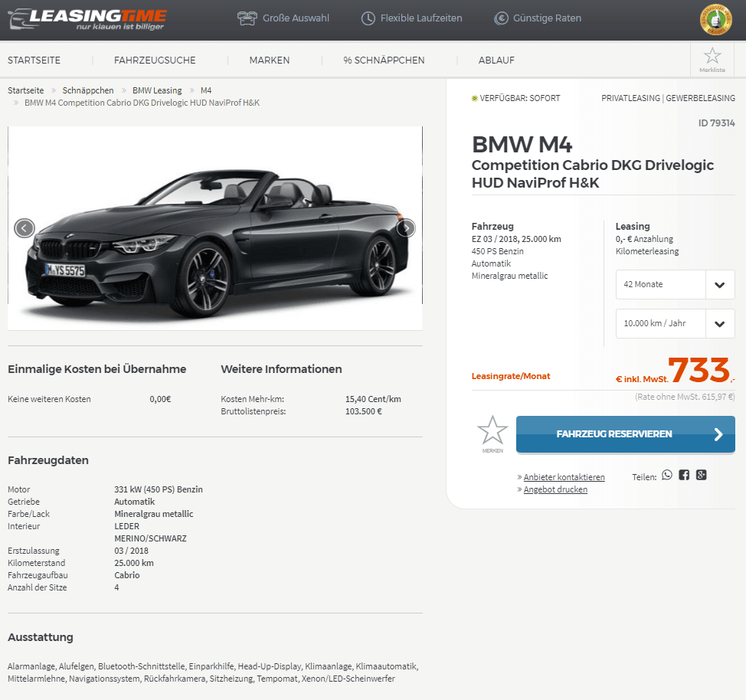
Task: Click the Einmalige Kosten bei Übernahme heading
Action: click(97, 369)
